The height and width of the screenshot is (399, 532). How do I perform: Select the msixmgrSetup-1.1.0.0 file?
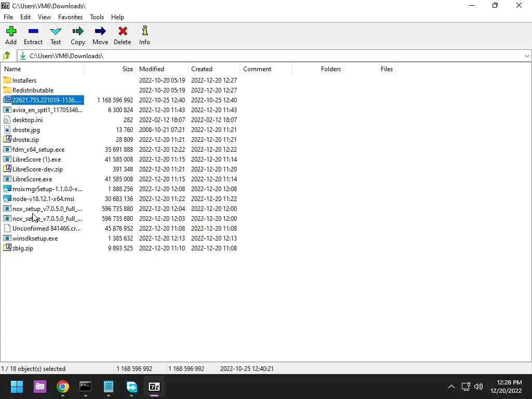47,189
